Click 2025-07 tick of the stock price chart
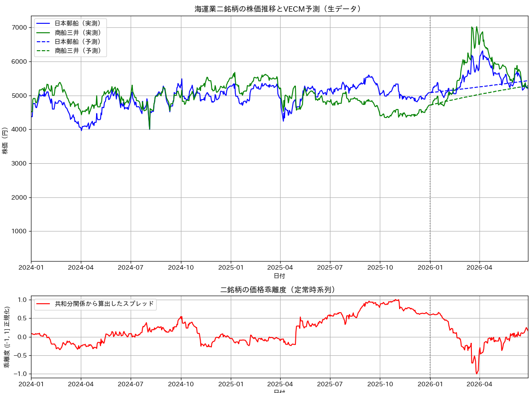This screenshot has height=393, width=532. 330,267
